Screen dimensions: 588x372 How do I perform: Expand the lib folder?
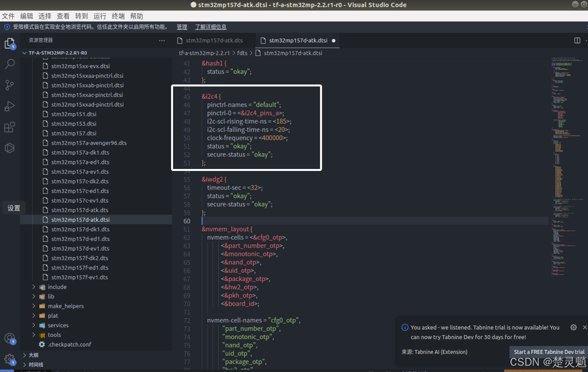click(x=51, y=296)
